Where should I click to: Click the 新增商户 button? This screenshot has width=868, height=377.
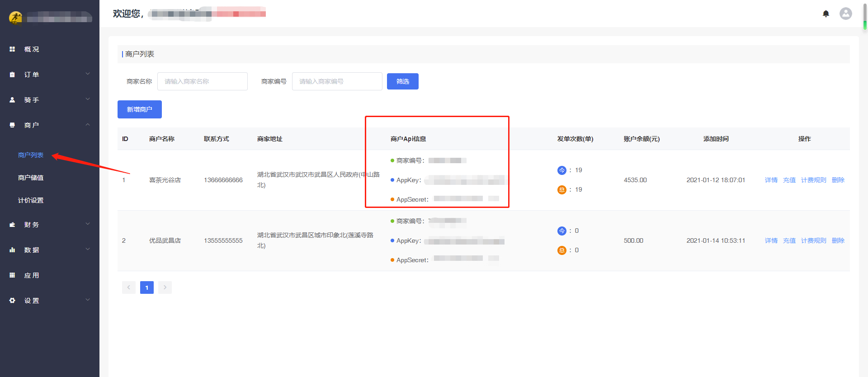(x=140, y=109)
